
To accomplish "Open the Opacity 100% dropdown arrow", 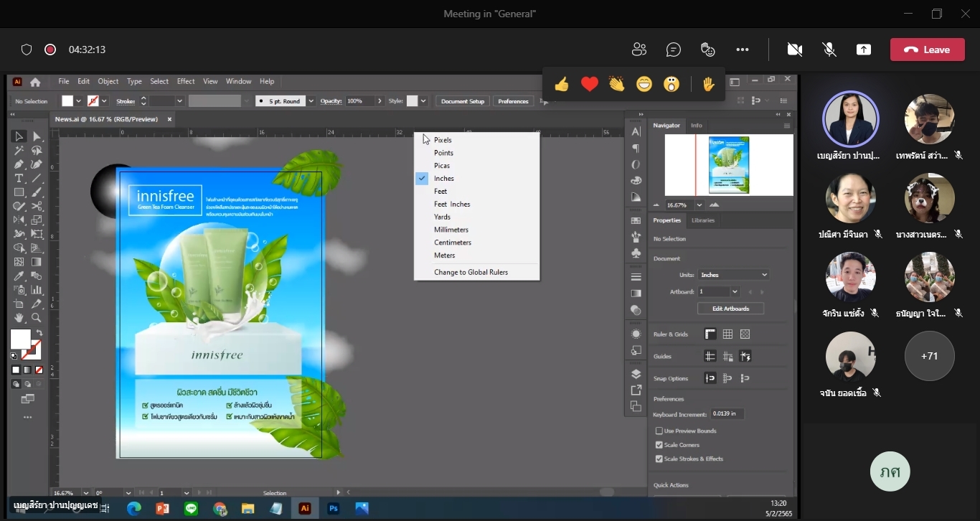I will 380,101.
